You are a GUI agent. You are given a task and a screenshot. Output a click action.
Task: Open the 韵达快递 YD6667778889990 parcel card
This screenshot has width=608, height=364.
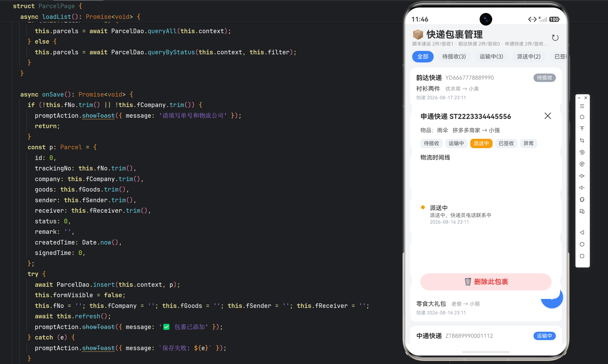pos(486,87)
